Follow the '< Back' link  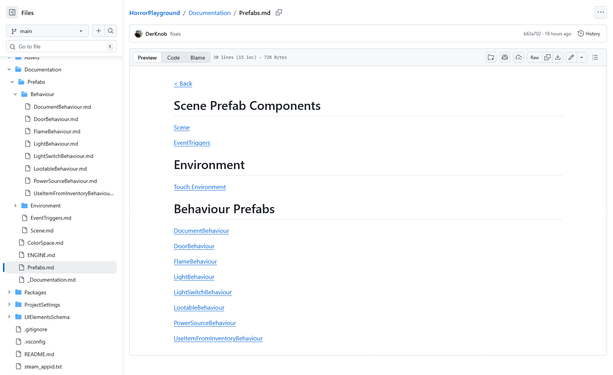click(x=183, y=84)
